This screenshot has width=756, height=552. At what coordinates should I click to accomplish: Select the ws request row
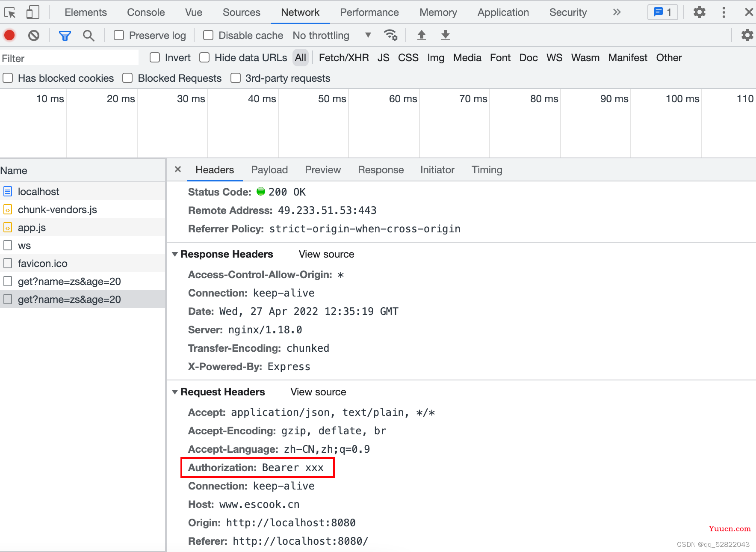click(x=83, y=246)
